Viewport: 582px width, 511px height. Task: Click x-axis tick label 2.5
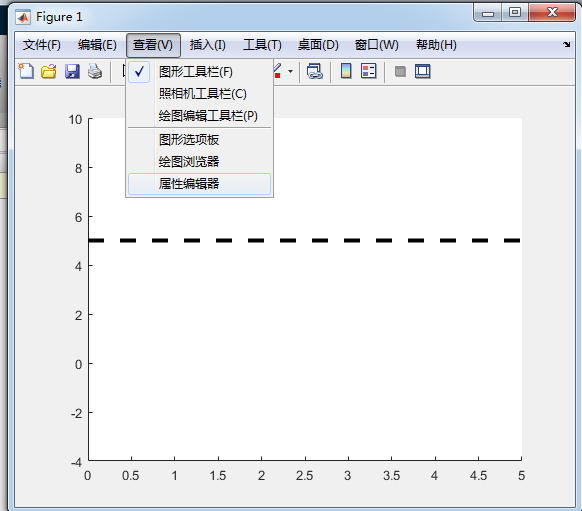(x=304, y=476)
